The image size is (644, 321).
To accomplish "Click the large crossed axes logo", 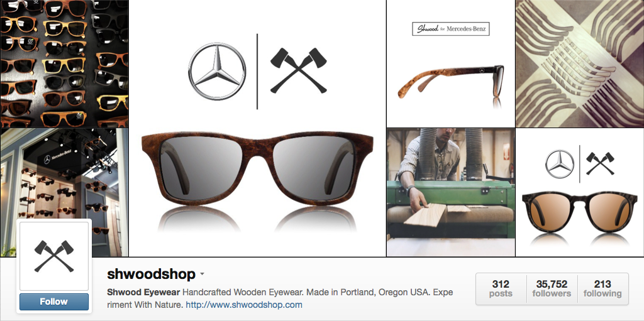I will [299, 70].
